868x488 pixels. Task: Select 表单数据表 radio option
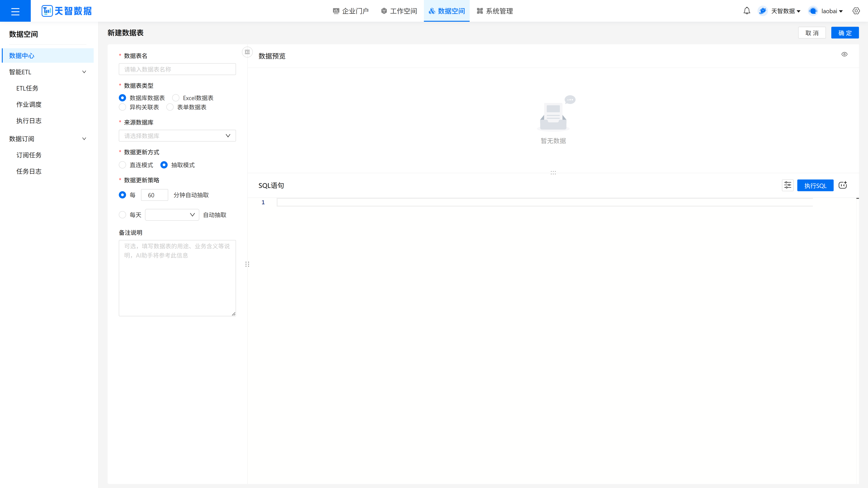coord(170,107)
